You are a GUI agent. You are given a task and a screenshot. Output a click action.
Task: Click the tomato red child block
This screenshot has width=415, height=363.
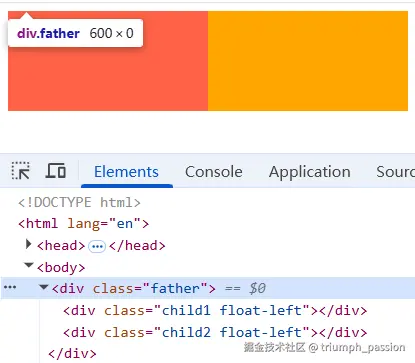point(108,79)
